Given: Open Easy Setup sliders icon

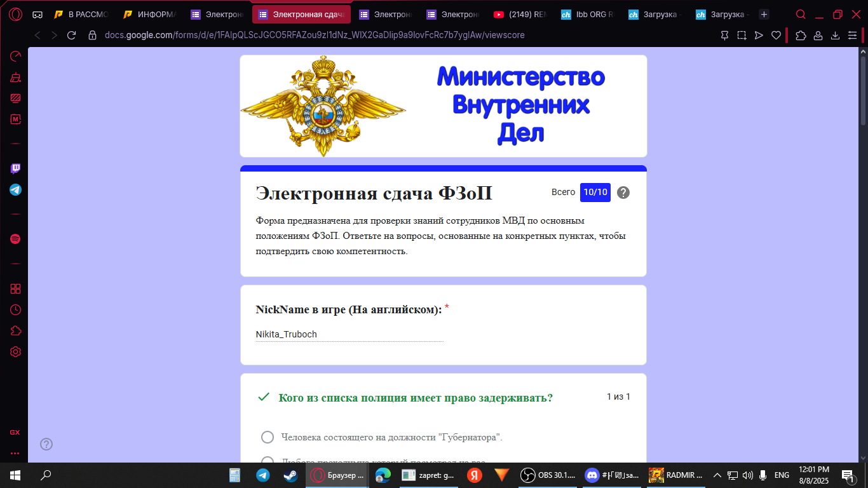Looking at the screenshot, I should pos(852,36).
